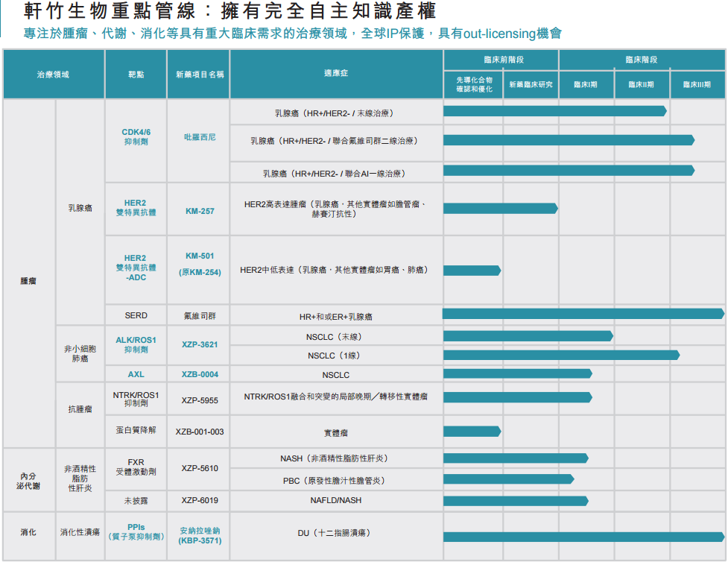Select the XZB-0004 project name
728x562 pixels.
tap(200, 374)
